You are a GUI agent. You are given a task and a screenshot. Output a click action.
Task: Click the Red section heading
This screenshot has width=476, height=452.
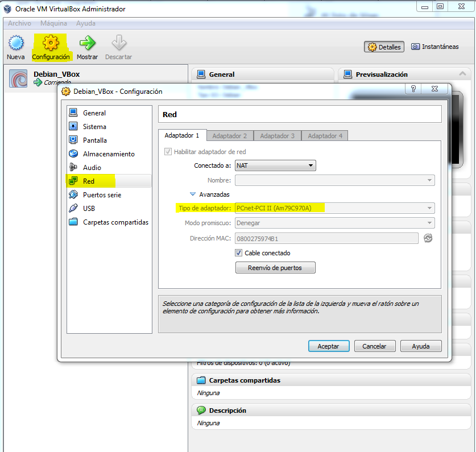169,114
